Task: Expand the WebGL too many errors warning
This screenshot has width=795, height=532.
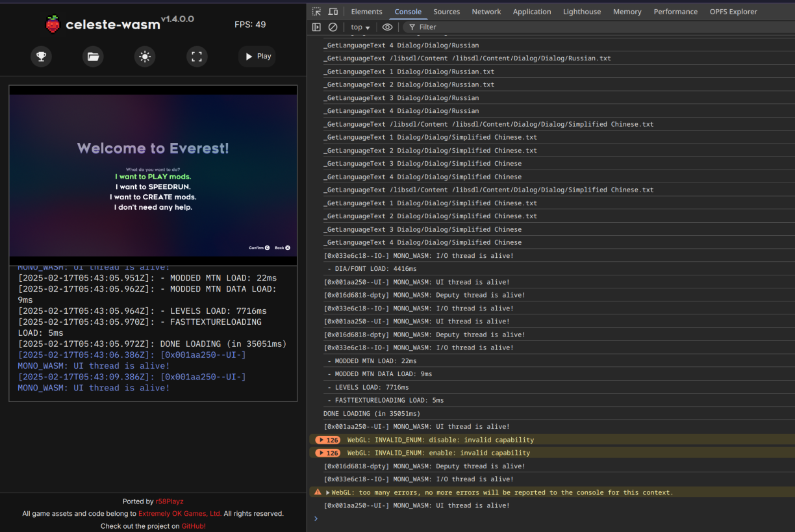Action: pyautogui.click(x=328, y=492)
